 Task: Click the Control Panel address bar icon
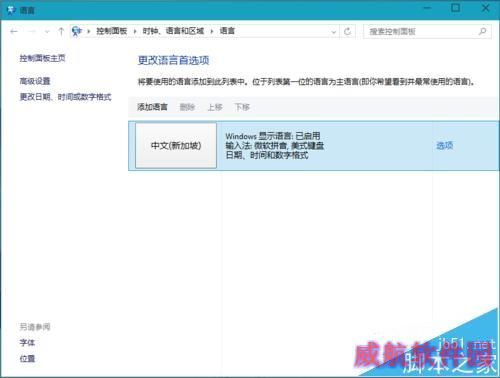click(x=77, y=31)
